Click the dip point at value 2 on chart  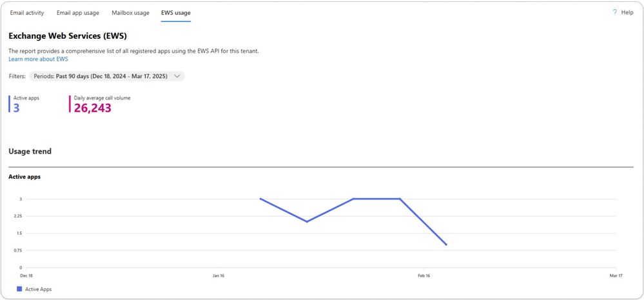point(307,222)
